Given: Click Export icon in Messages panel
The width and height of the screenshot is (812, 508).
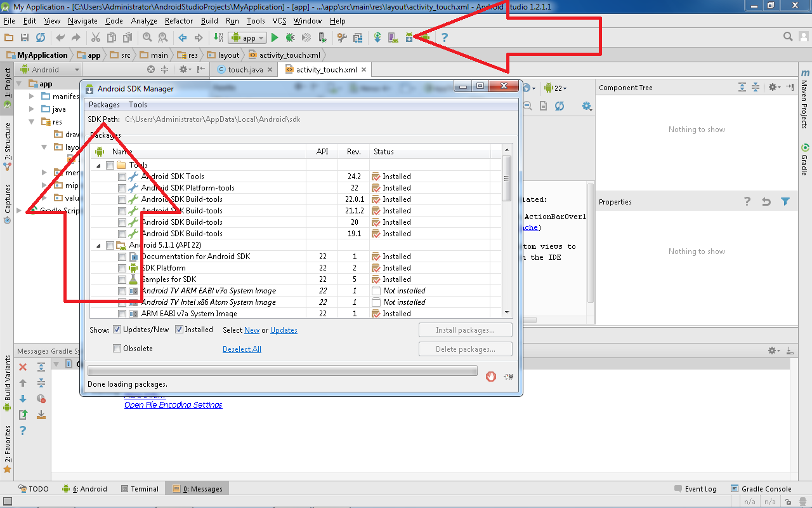Looking at the screenshot, I should 23,415.
